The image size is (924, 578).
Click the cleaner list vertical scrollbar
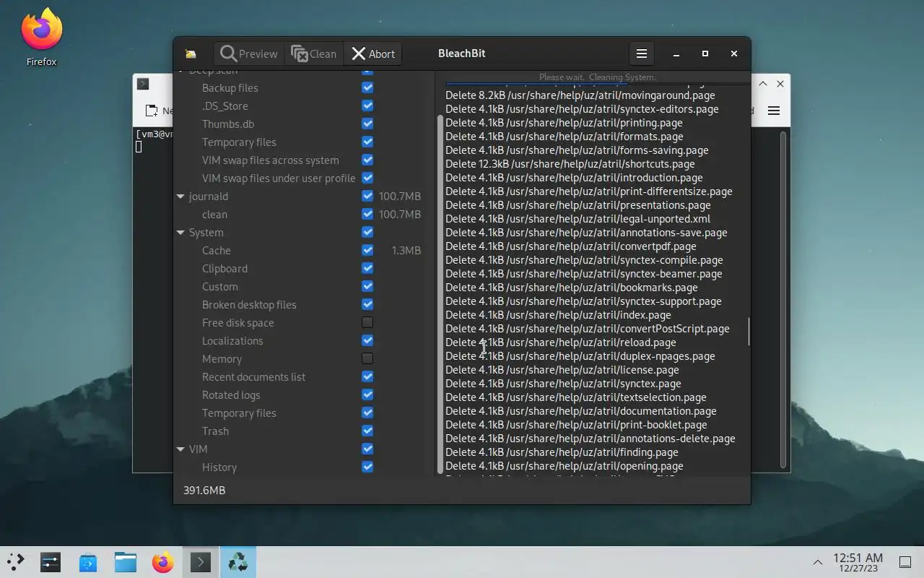(x=440, y=294)
